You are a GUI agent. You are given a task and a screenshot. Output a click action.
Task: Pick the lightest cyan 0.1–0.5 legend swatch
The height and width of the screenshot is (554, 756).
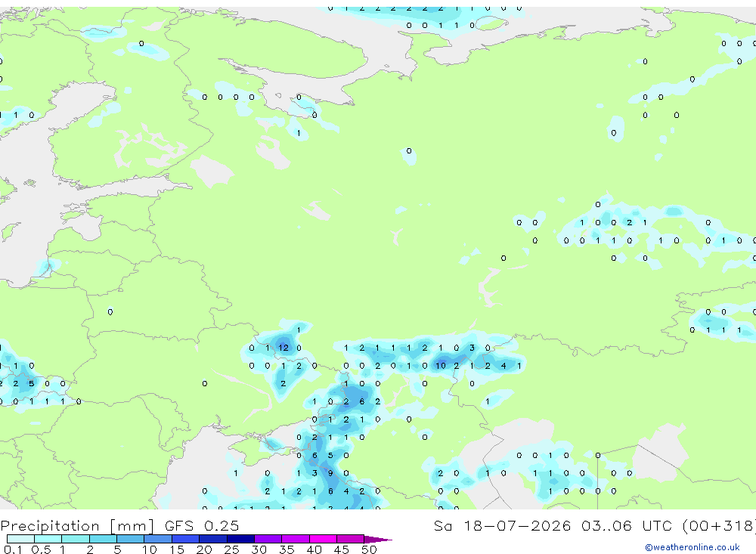tap(20, 539)
